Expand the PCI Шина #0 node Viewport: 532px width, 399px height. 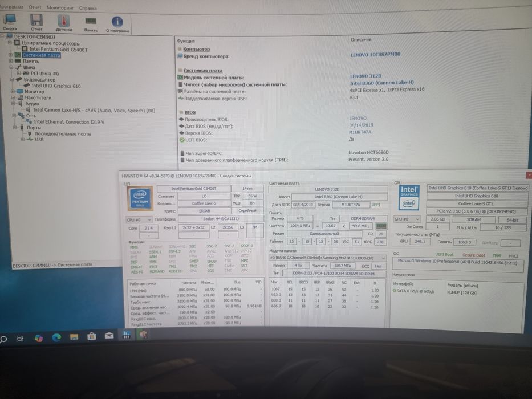pyautogui.click(x=19, y=73)
